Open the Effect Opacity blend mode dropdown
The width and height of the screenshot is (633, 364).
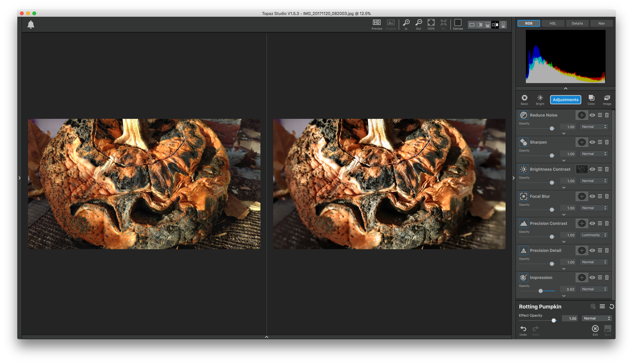[x=597, y=318]
